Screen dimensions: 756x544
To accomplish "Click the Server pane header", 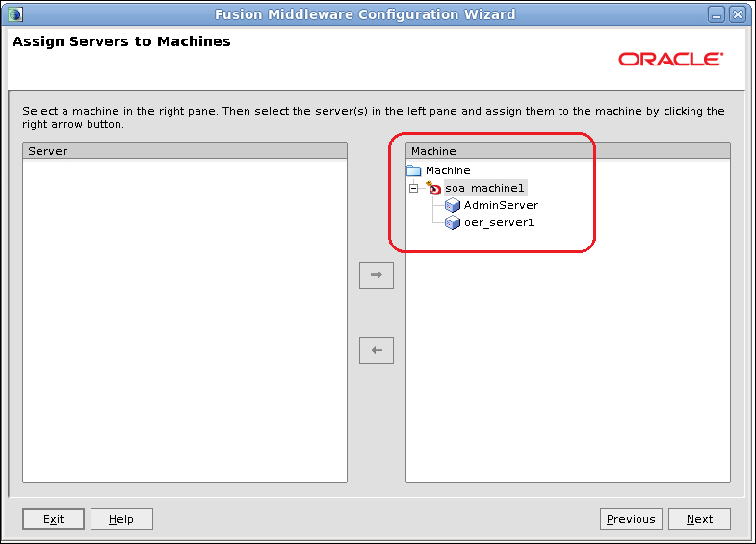I will (185, 151).
